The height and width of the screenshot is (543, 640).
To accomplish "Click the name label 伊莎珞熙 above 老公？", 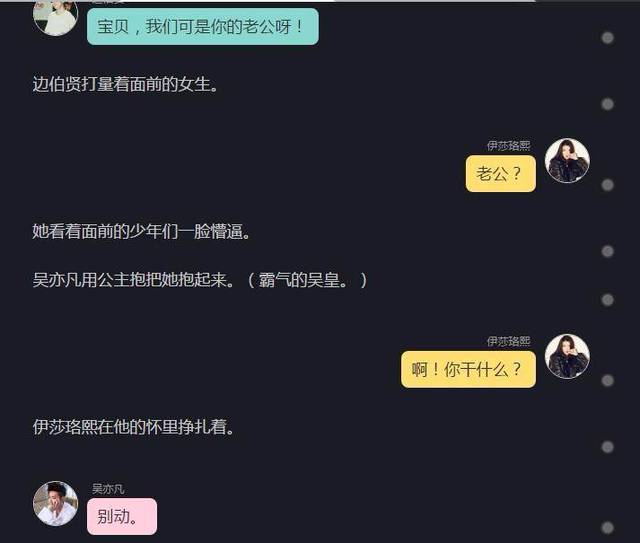I will [x=509, y=145].
